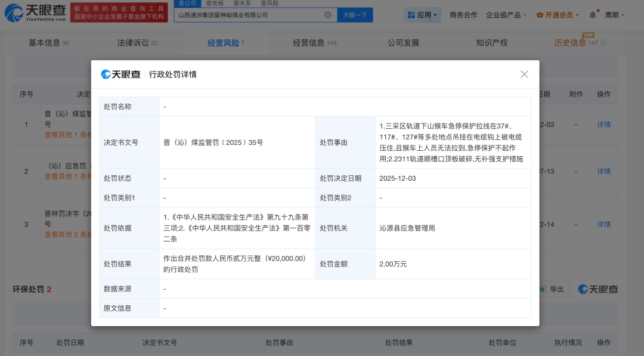
Task: Click the notification bell icon
Action: [593, 15]
